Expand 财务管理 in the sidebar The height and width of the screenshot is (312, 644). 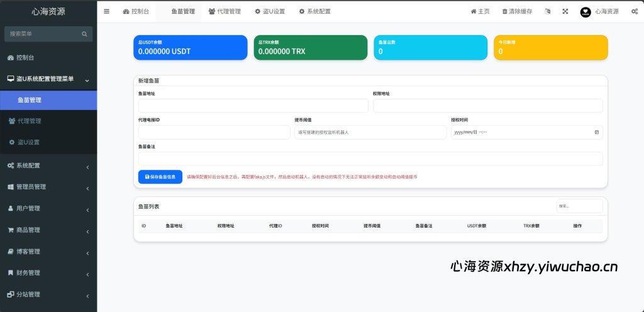coord(48,273)
